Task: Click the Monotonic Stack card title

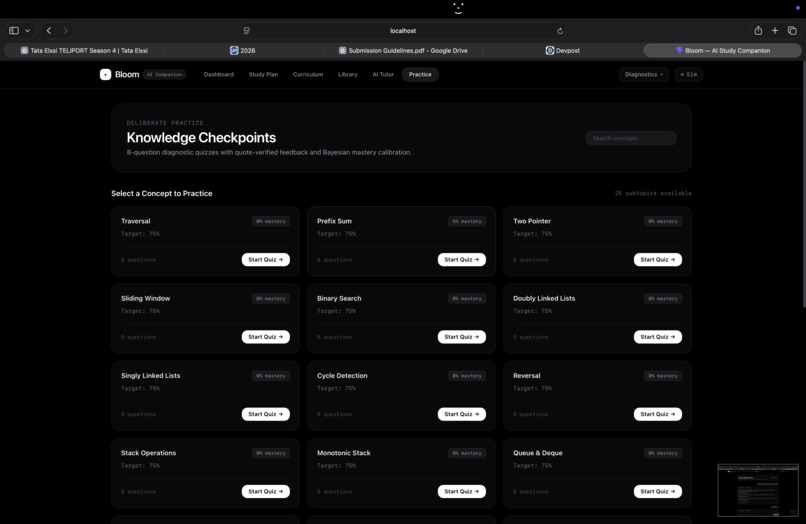Action: click(343, 453)
